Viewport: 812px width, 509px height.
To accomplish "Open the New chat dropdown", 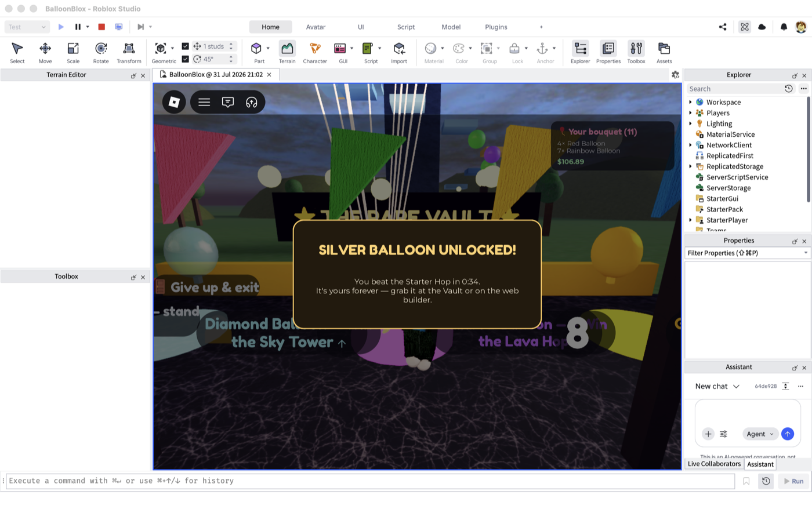I will [717, 386].
